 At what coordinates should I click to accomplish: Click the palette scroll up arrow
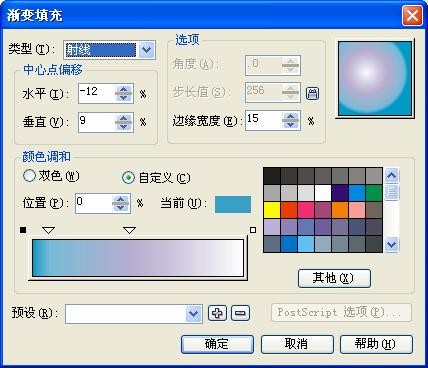(x=392, y=175)
